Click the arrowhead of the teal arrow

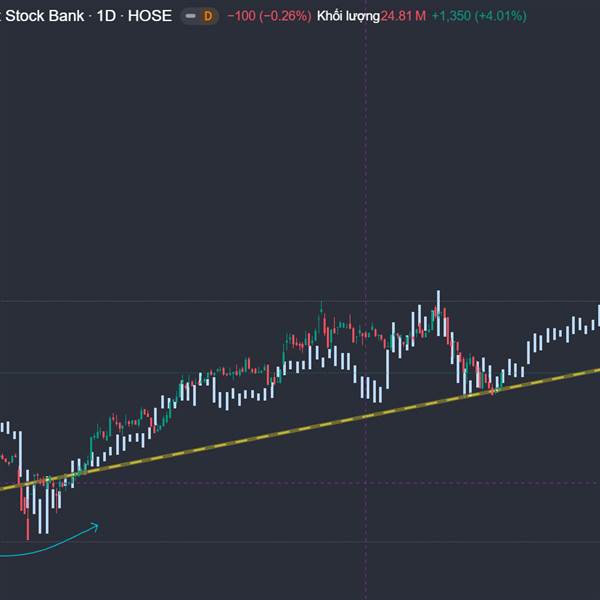[x=96, y=525]
